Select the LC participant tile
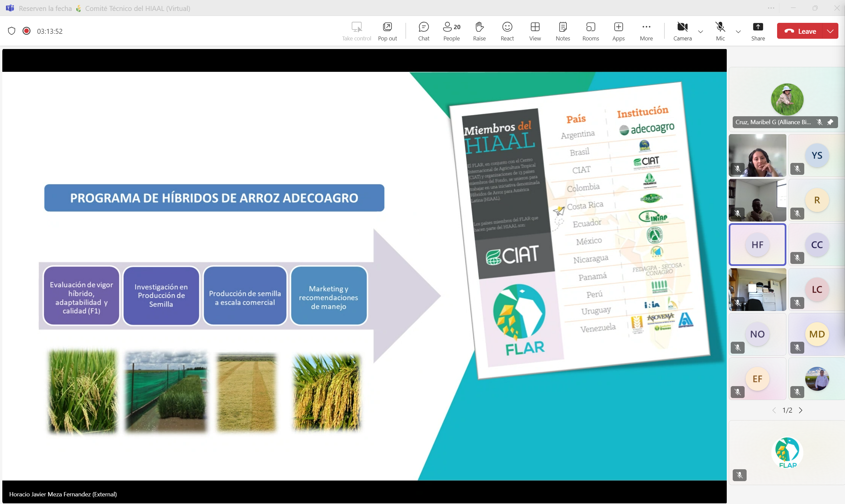 tap(817, 289)
